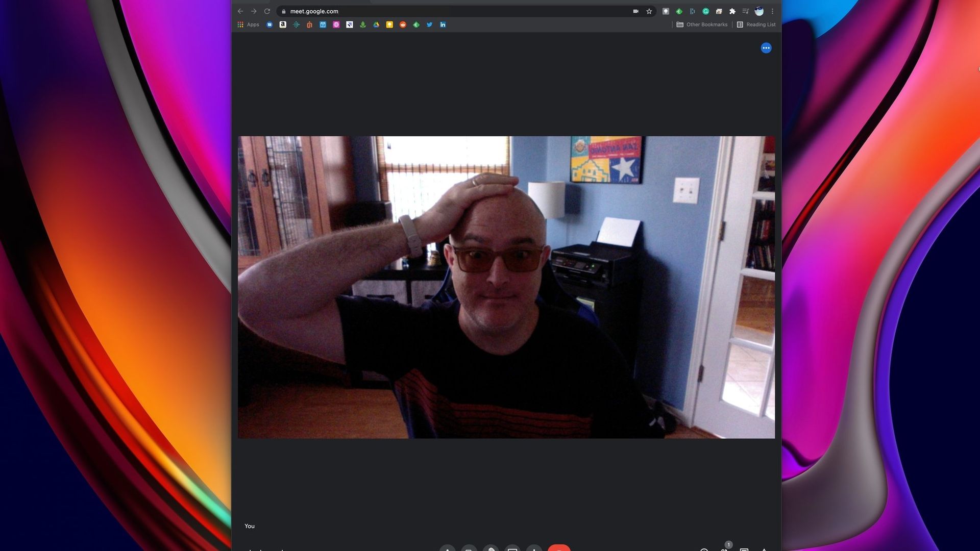980x551 pixels.
Task: Open the Twitter bookmark
Action: click(429, 24)
